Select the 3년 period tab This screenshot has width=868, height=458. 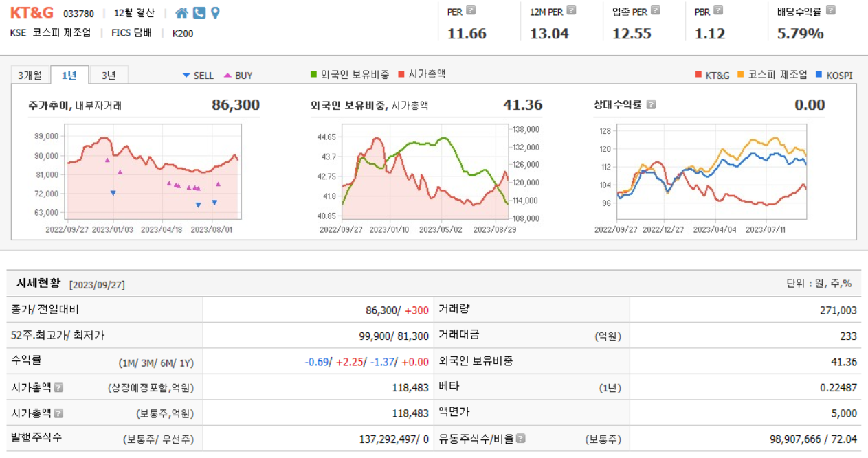pos(109,76)
